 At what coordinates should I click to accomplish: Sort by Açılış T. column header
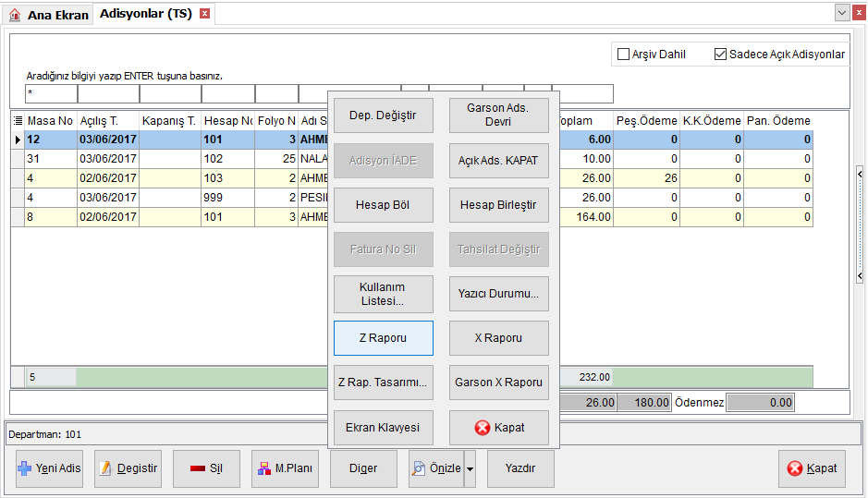[x=108, y=121]
